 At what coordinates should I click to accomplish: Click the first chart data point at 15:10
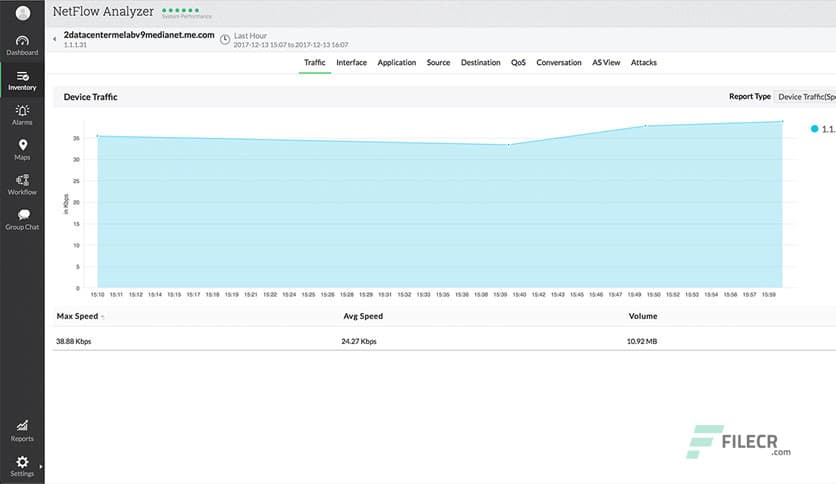(98, 136)
